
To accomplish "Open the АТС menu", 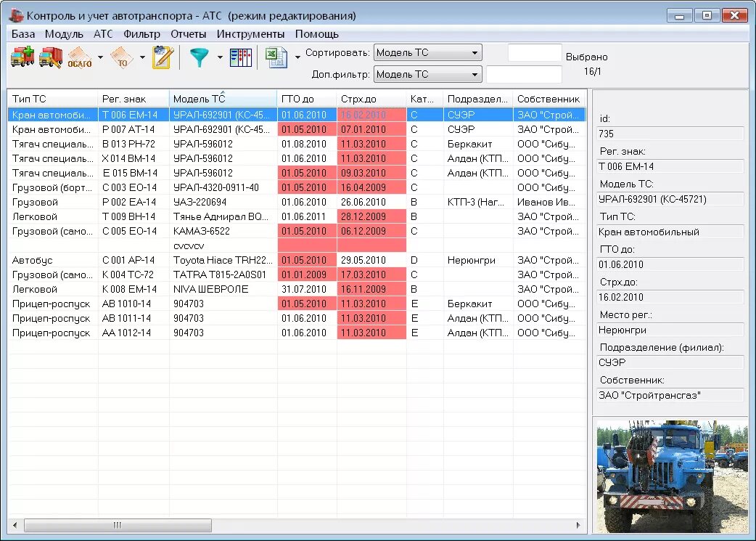I will click(x=103, y=34).
